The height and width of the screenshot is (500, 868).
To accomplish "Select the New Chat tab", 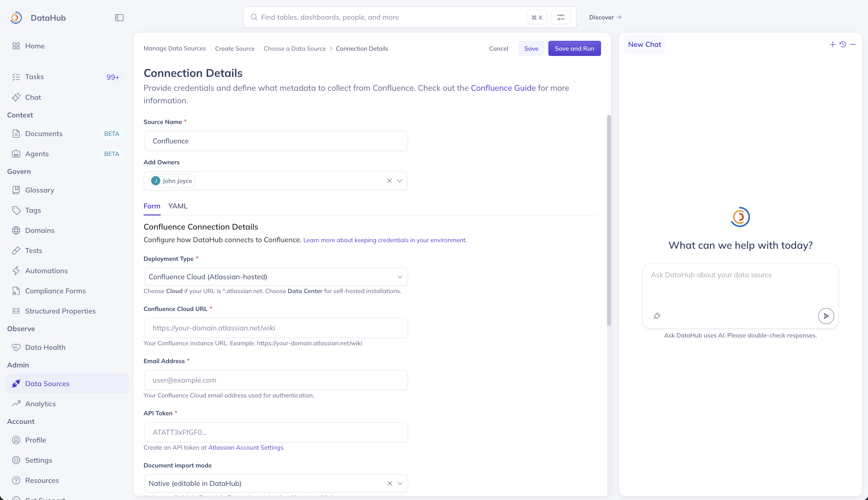I will (x=645, y=45).
